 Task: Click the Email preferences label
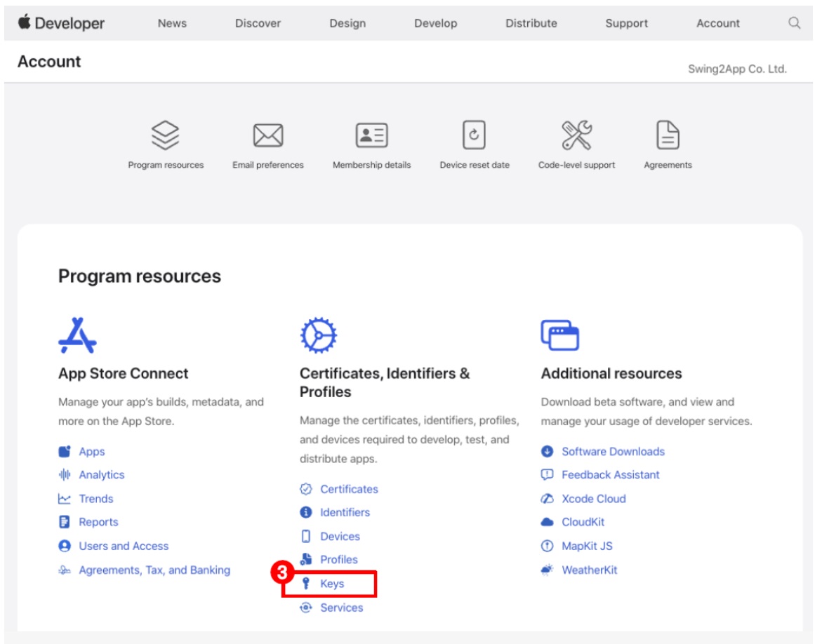click(x=267, y=165)
